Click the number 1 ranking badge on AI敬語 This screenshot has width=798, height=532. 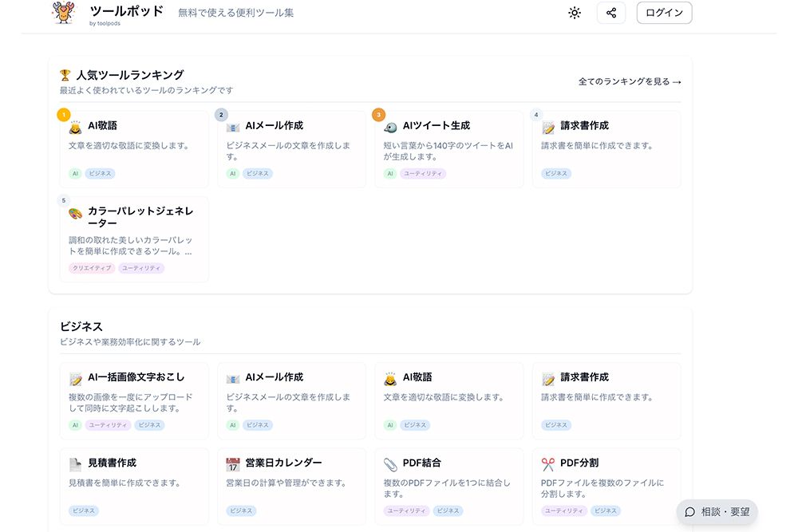coord(63,114)
